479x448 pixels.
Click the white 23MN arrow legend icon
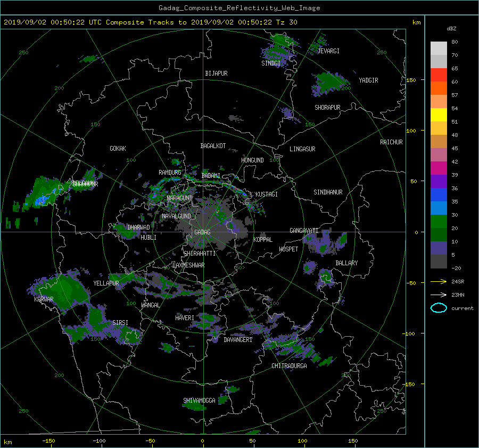(439, 295)
